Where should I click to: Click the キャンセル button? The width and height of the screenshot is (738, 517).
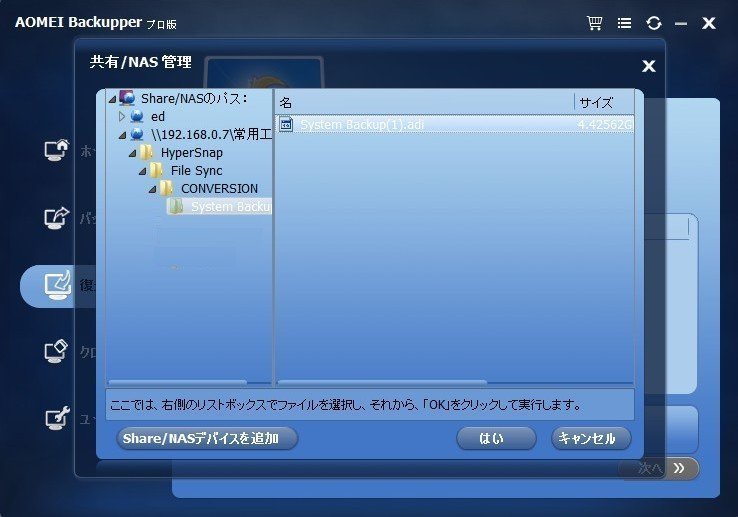[x=591, y=438]
